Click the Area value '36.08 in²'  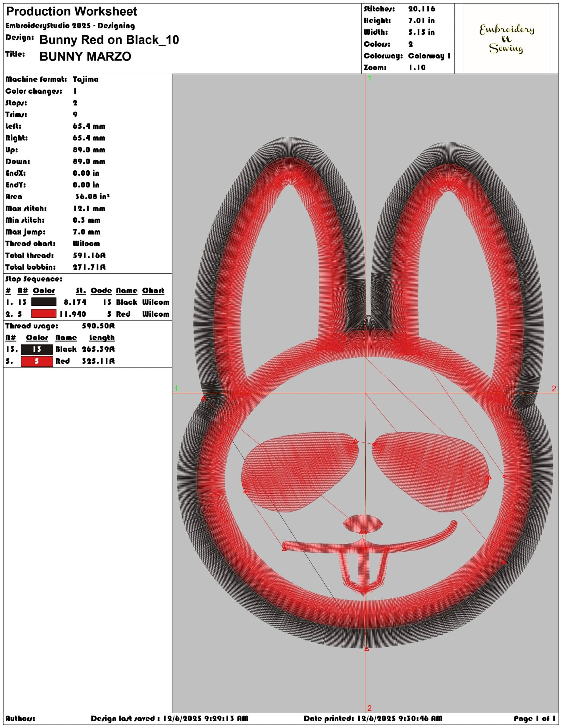(92, 197)
